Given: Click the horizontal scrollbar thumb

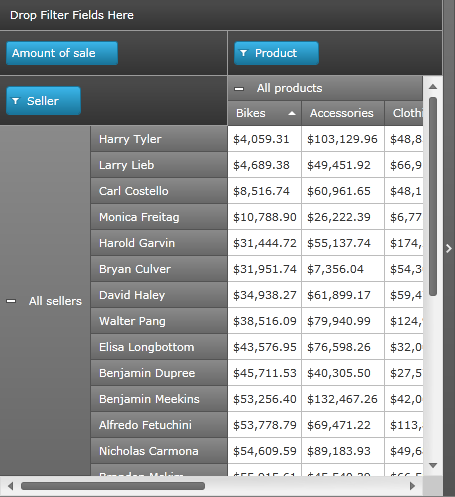Looking at the screenshot, I should [113, 486].
